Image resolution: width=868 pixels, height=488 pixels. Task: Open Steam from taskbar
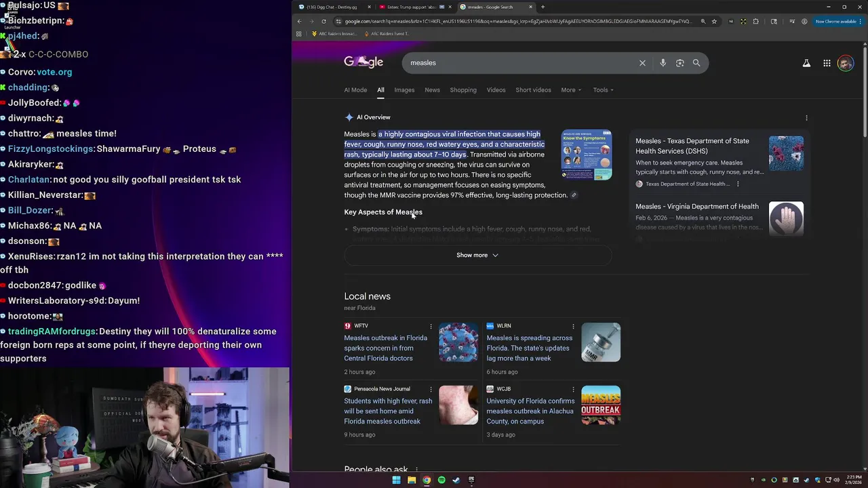point(456,480)
